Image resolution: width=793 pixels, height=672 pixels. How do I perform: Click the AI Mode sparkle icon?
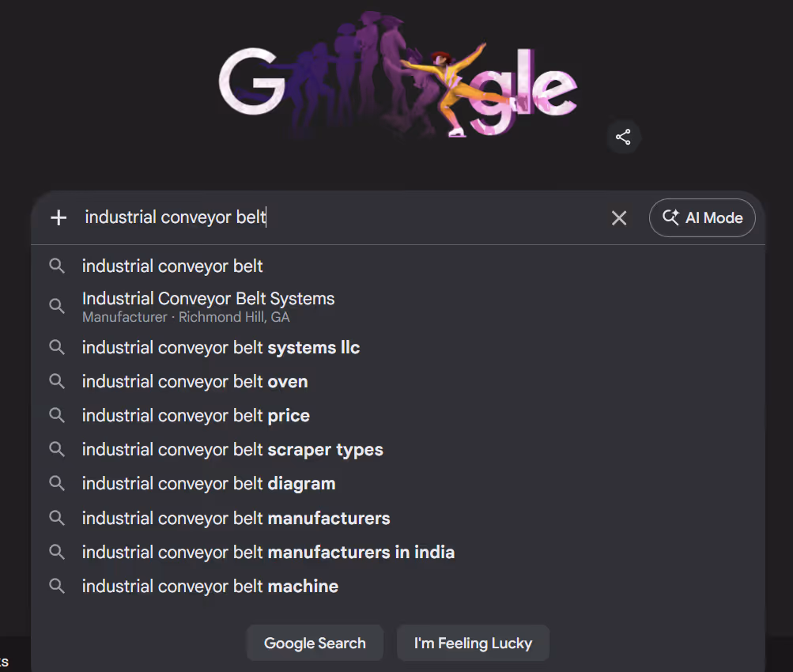(670, 217)
